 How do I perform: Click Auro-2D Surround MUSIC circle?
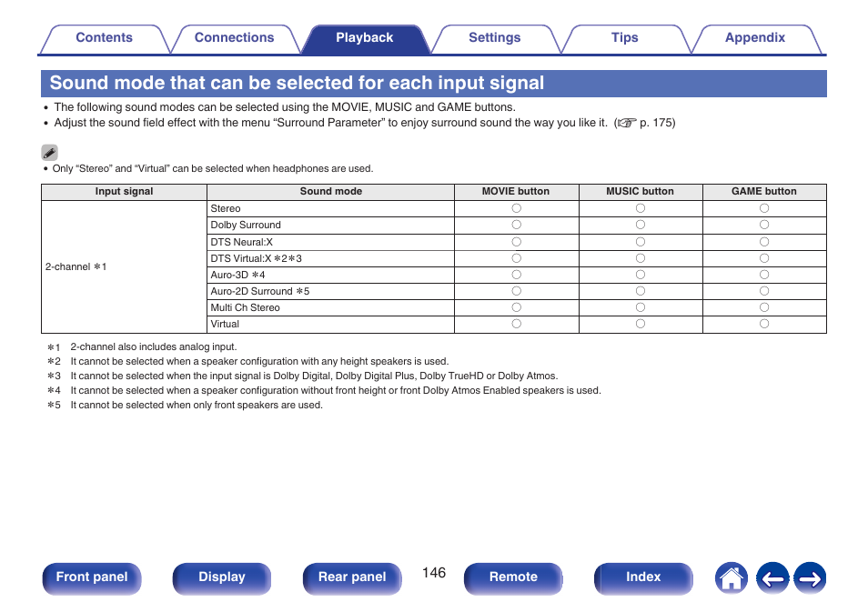(641, 291)
